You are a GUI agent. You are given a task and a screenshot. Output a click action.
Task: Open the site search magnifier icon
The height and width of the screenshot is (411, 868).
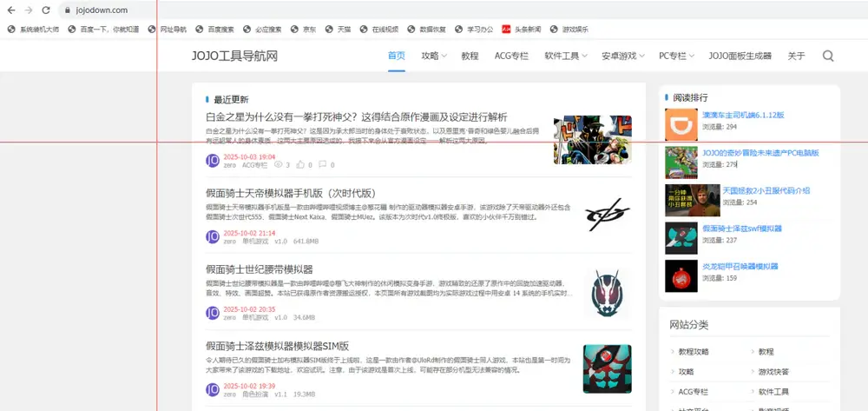click(827, 56)
